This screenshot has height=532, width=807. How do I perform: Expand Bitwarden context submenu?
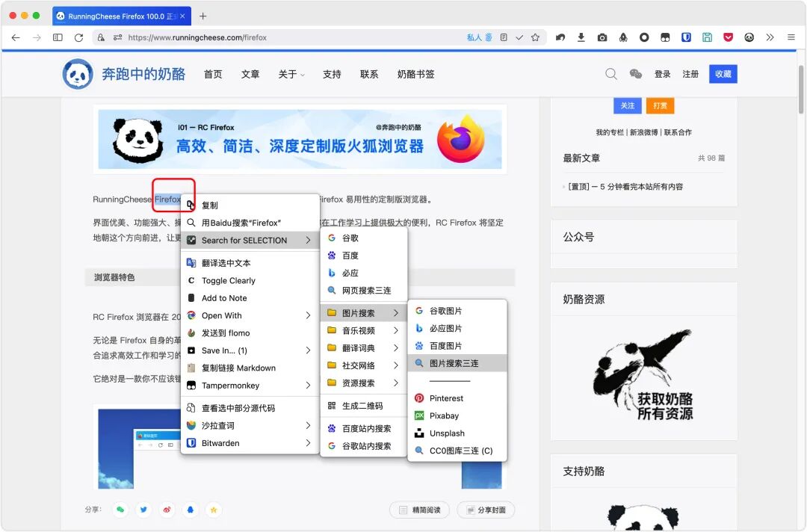coord(250,443)
